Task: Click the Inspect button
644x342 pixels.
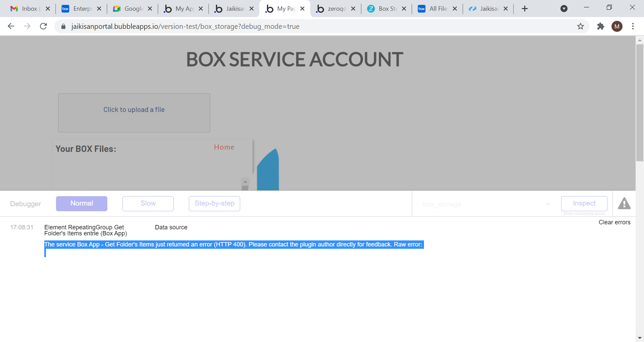Action: 584,204
